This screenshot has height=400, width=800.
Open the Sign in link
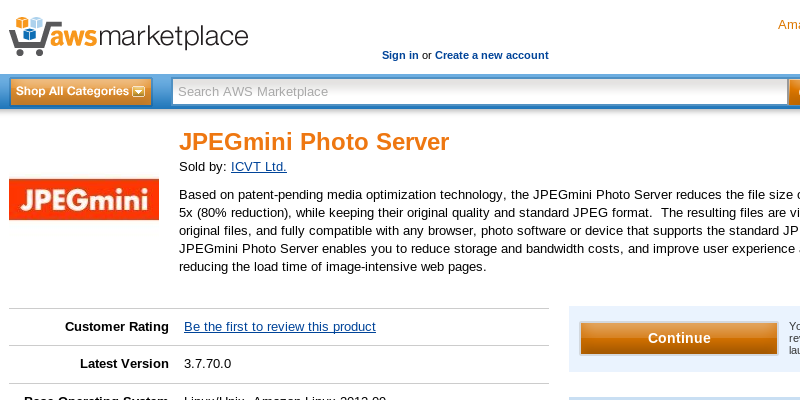pyautogui.click(x=400, y=55)
